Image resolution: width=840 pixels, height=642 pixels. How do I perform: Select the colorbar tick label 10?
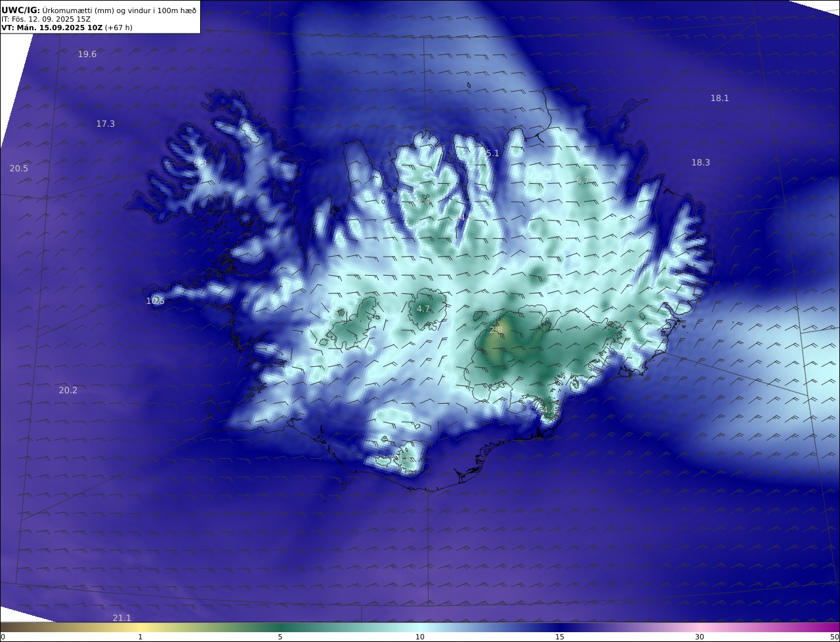pyautogui.click(x=420, y=637)
